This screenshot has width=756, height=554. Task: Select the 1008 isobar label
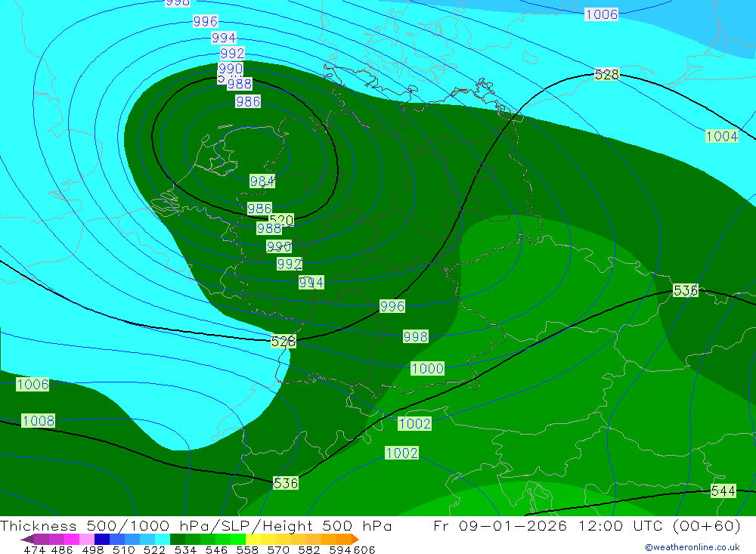click(x=38, y=420)
